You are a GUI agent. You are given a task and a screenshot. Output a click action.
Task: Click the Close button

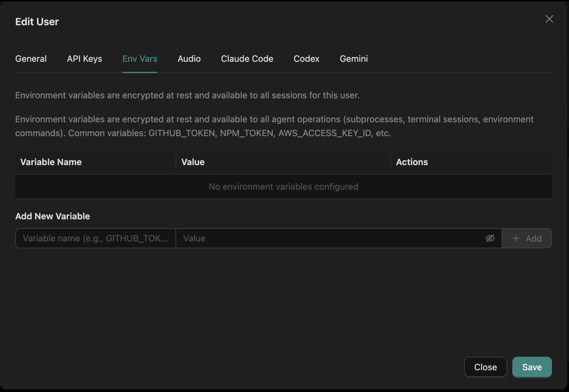pyautogui.click(x=485, y=367)
